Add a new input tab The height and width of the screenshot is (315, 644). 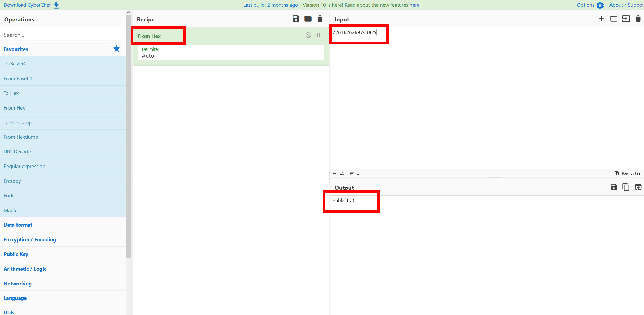point(601,19)
